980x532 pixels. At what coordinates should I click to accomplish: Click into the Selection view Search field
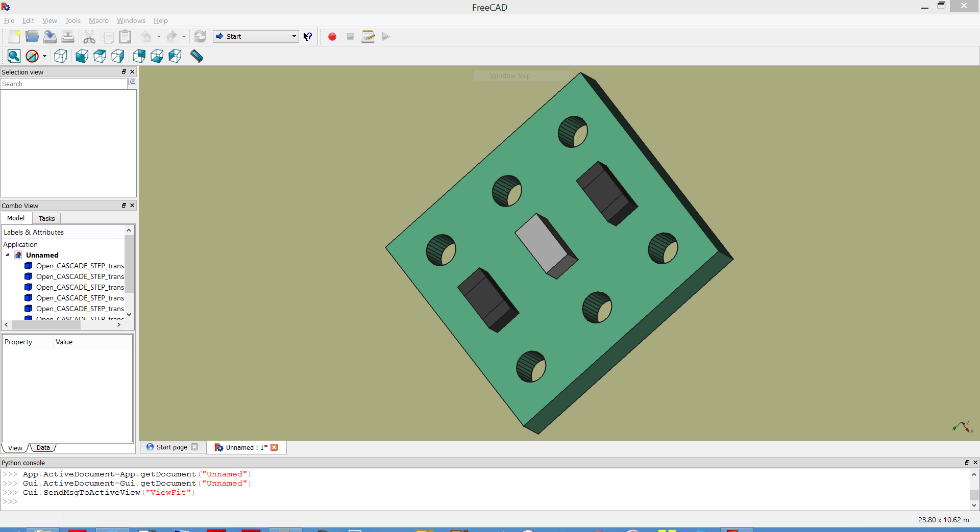pyautogui.click(x=63, y=84)
